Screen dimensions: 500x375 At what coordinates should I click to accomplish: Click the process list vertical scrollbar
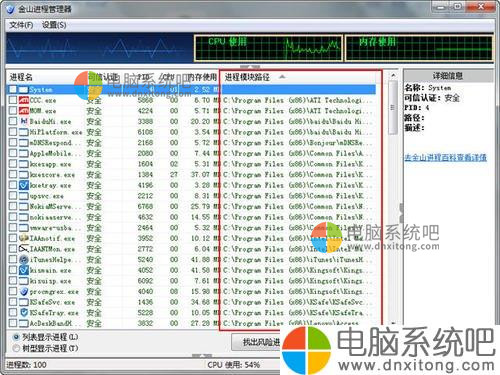(393, 198)
